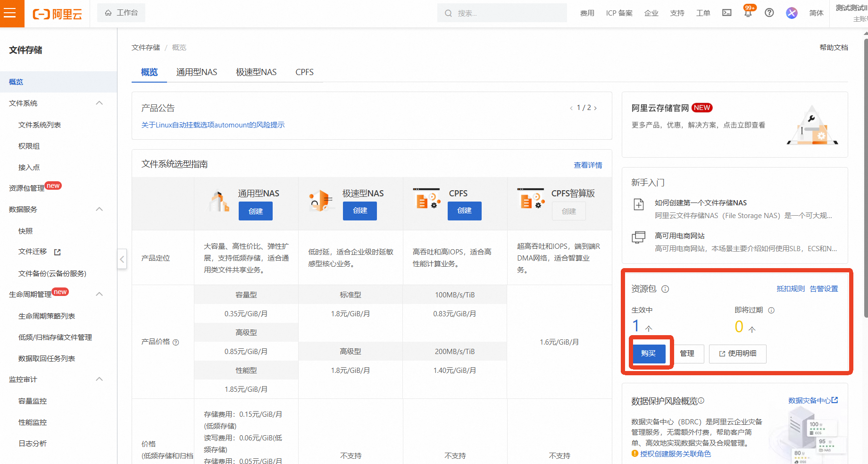The image size is (868, 464).
Task: Open 权限组 in sidebar
Action: 29,146
